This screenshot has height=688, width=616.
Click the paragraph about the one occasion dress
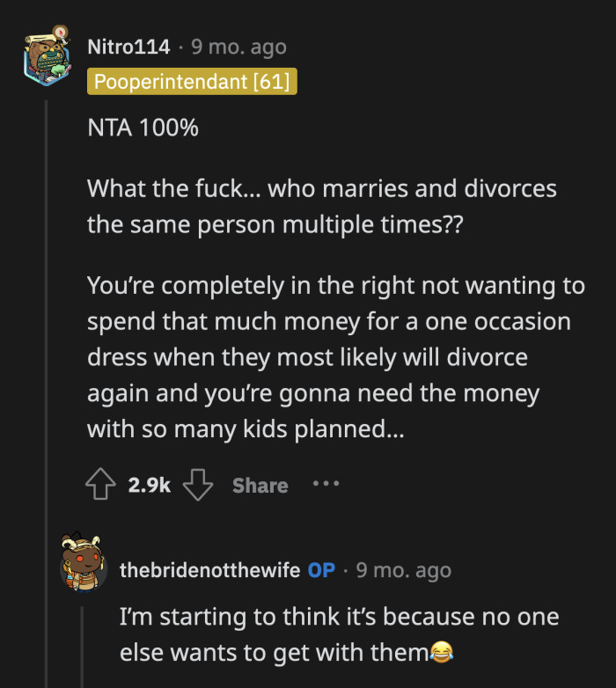(334, 357)
